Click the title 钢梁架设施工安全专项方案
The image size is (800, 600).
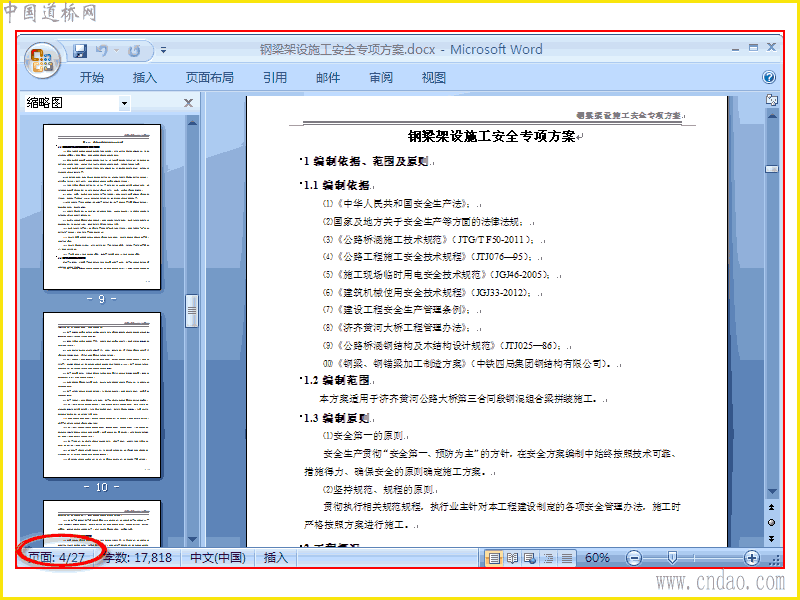[x=492, y=137]
